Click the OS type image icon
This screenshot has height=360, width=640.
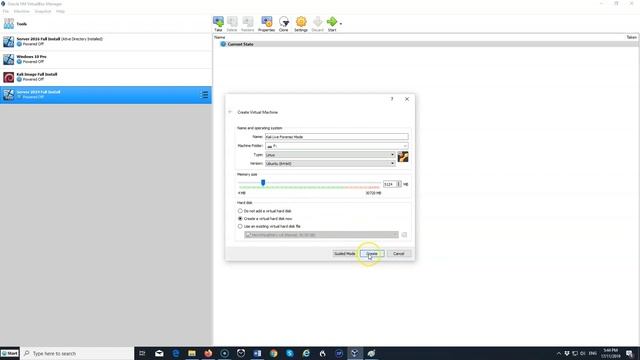tap(403, 157)
